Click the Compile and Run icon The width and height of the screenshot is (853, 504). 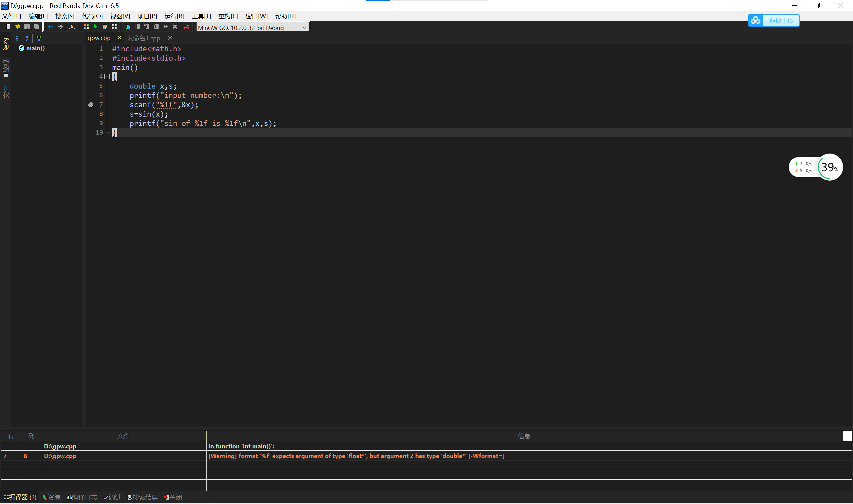[x=105, y=27]
